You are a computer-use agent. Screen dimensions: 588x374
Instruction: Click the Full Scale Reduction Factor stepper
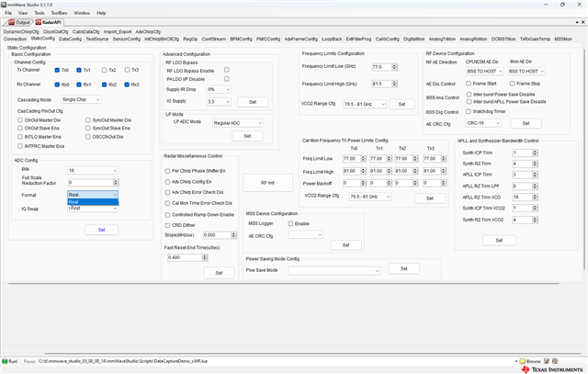116,183
